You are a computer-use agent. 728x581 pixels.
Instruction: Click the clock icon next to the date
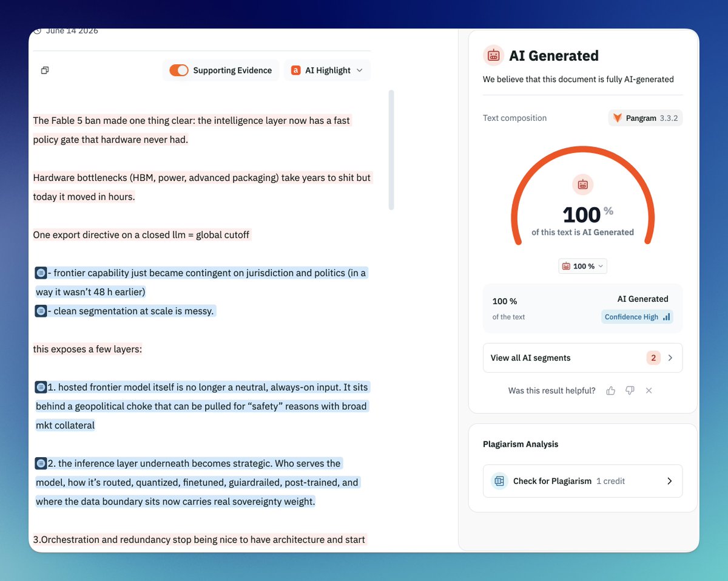pos(37,31)
